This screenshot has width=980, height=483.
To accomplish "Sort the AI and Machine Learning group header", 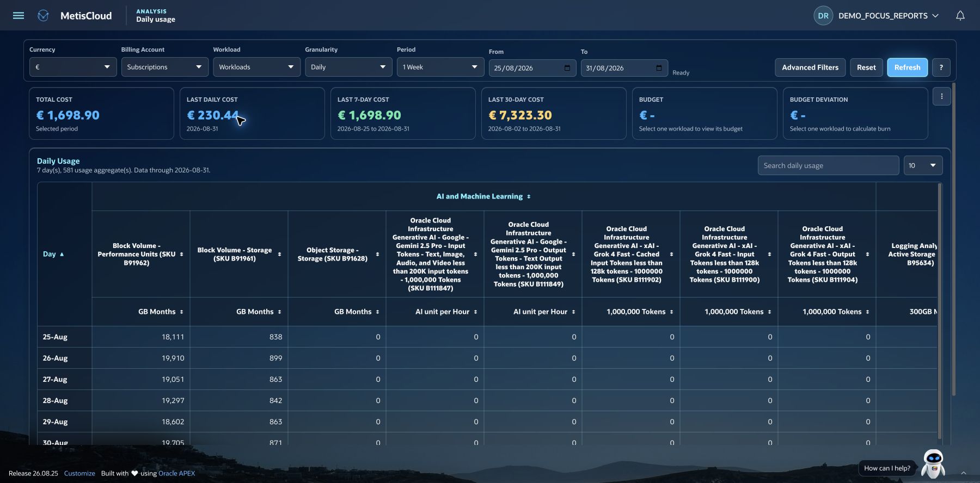I will pyautogui.click(x=529, y=196).
